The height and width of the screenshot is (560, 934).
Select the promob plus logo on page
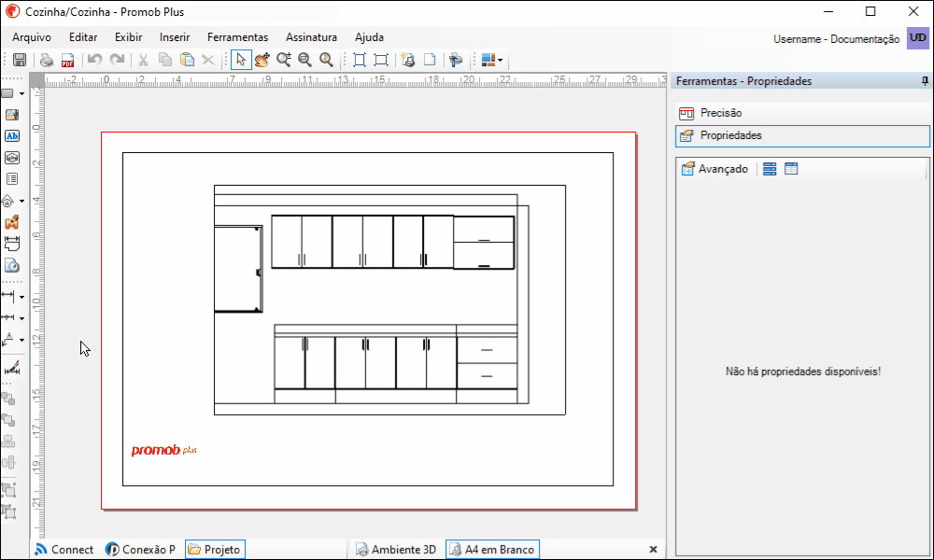click(x=163, y=451)
